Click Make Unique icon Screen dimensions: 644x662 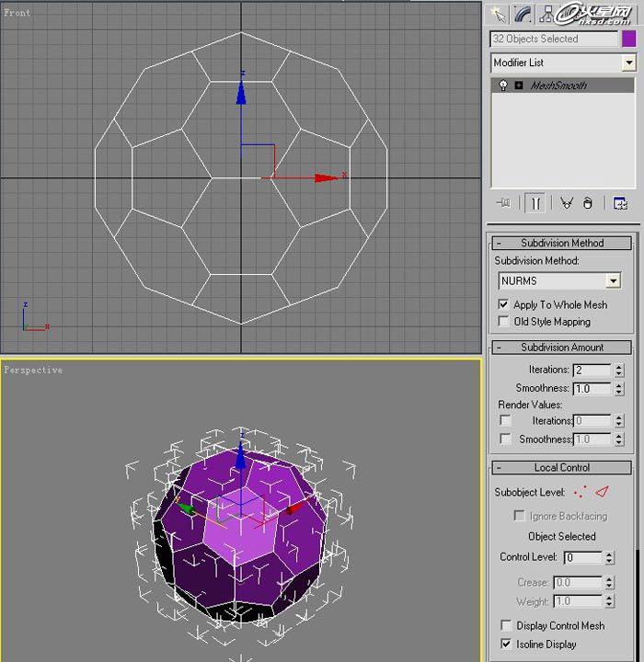(x=567, y=203)
